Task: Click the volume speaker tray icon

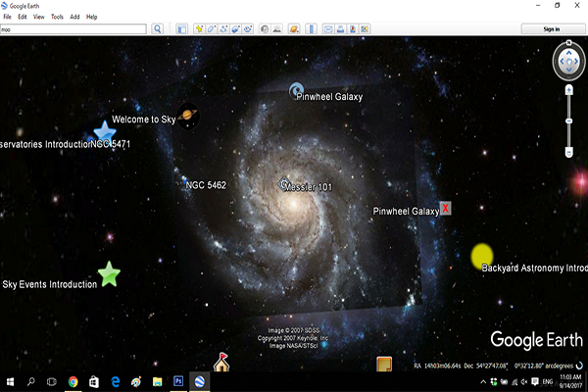Action: (524, 382)
